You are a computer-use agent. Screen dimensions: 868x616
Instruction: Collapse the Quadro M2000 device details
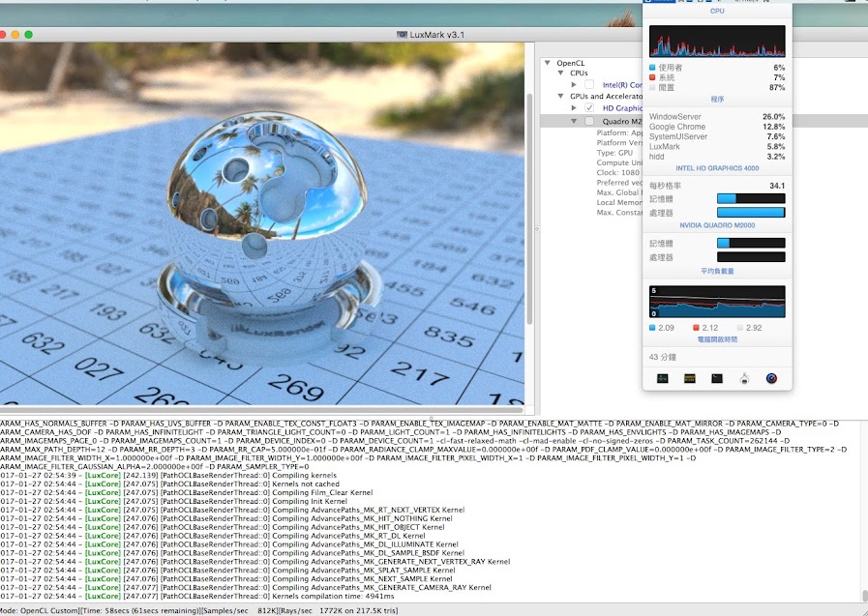[x=574, y=121]
